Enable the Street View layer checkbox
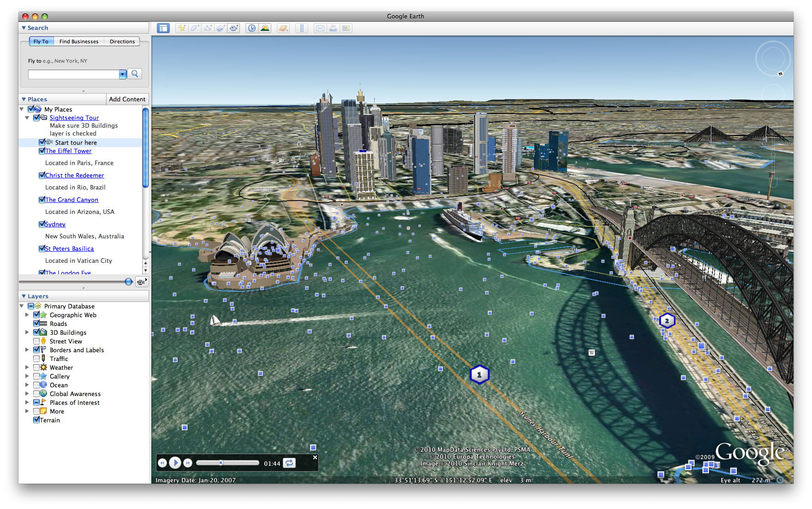812x509 pixels. point(36,341)
